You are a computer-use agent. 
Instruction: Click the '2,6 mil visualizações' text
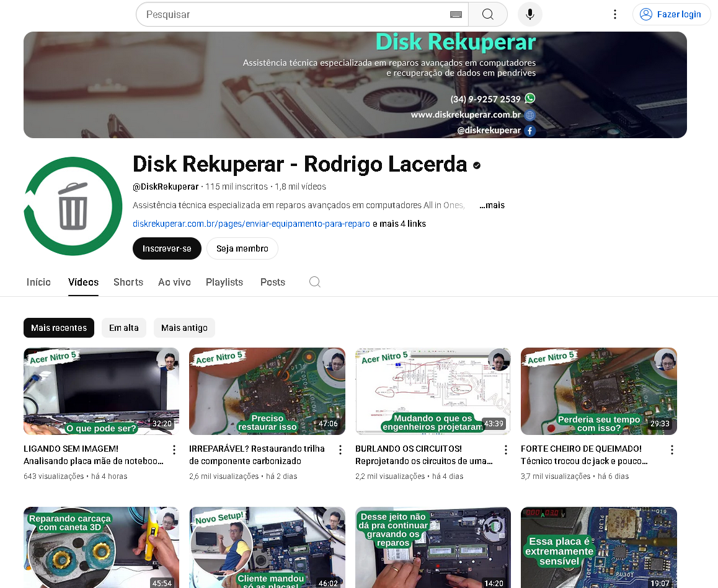[224, 476]
